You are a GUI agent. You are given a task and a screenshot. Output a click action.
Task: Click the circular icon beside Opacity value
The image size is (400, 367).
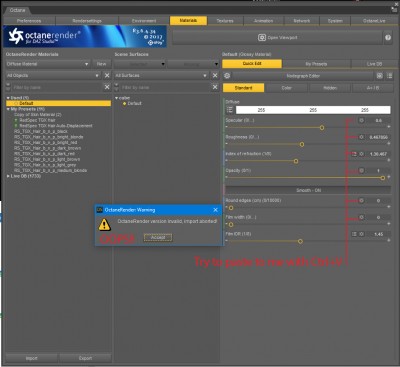coord(361,171)
